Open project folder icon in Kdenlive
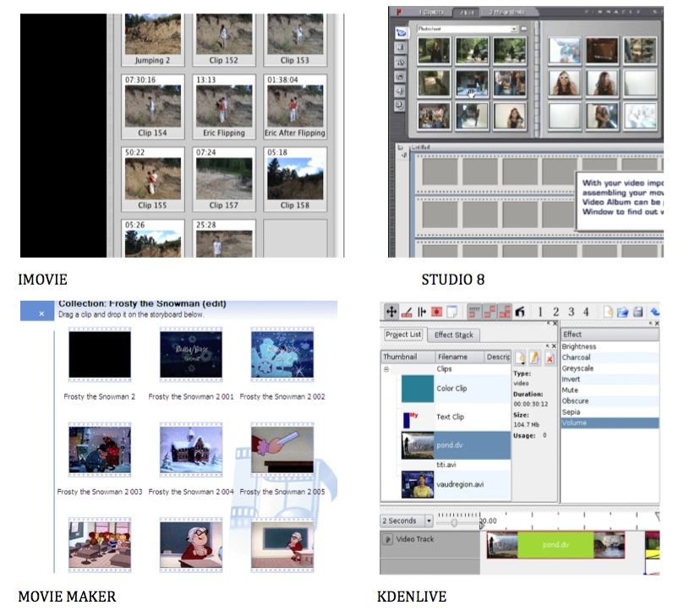The image size is (695, 616). point(623,312)
